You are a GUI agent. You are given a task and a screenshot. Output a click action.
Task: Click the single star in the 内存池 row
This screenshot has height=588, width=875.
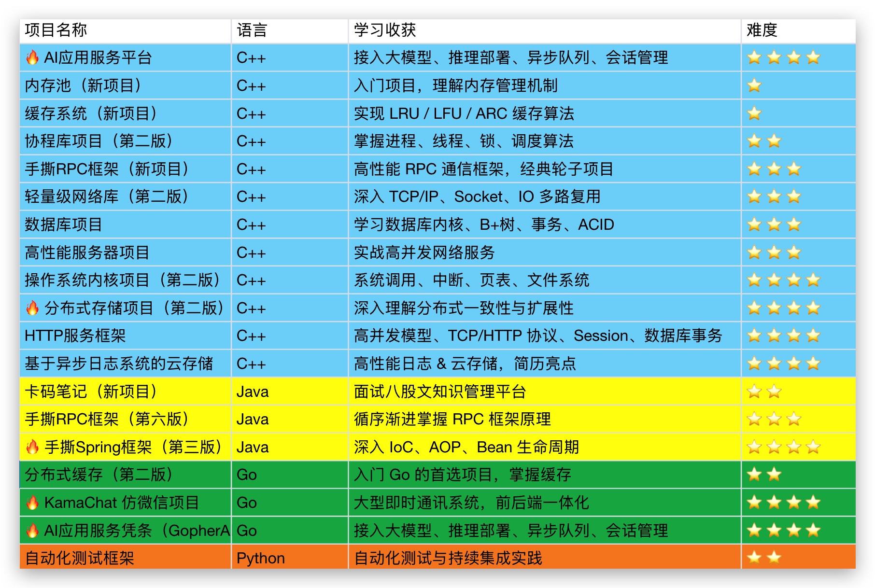tap(754, 86)
